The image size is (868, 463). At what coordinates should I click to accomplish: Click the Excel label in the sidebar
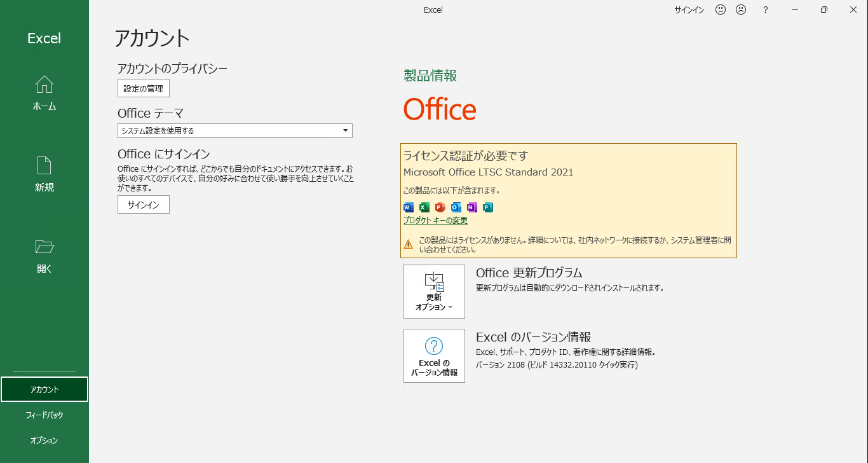44,38
